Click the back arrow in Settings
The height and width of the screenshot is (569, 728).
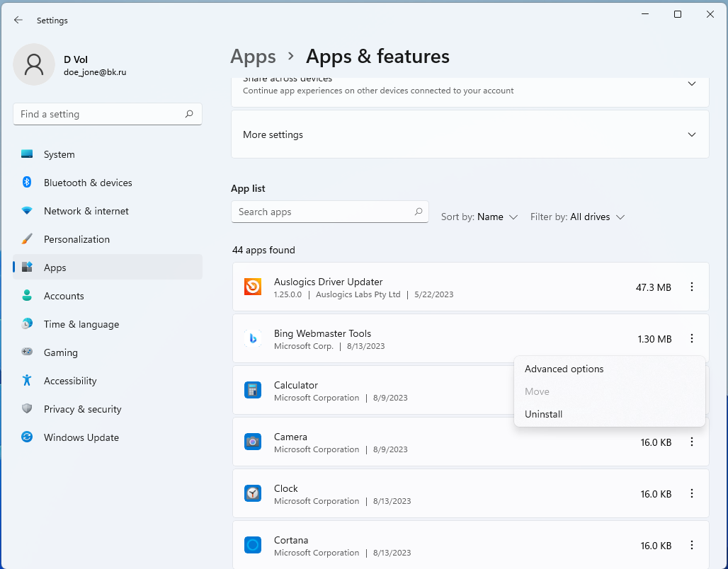click(18, 21)
